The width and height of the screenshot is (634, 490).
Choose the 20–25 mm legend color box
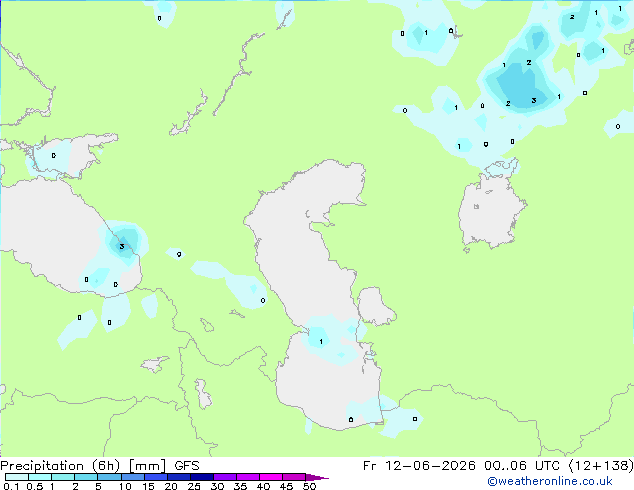tap(178, 477)
